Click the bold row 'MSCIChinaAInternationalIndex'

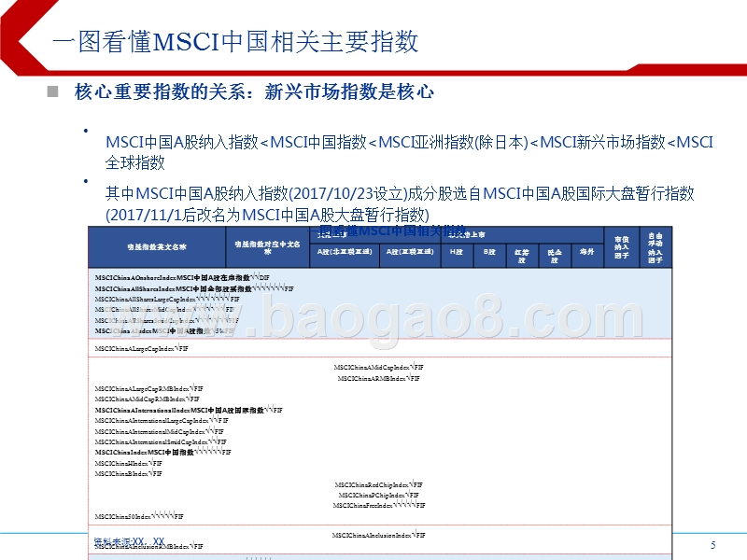(189, 410)
